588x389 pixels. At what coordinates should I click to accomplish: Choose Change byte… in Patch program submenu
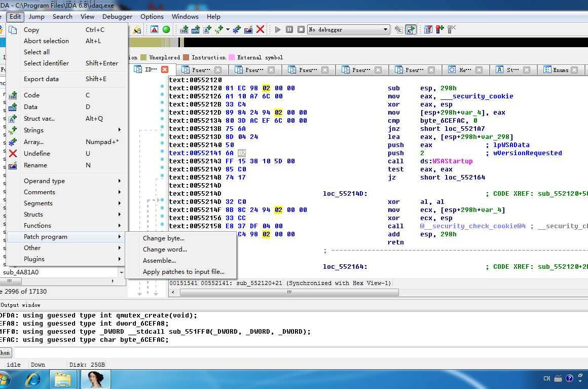(x=181, y=238)
